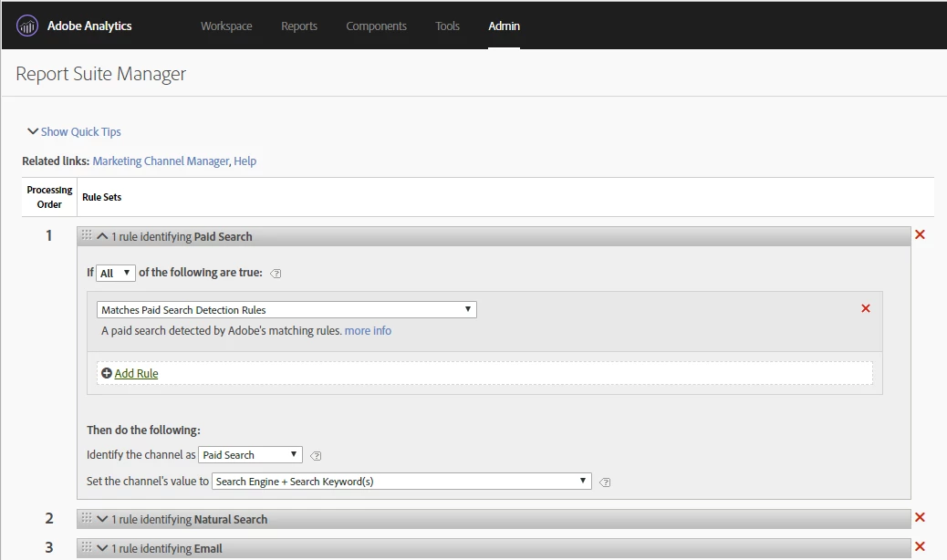Image resolution: width=947 pixels, height=560 pixels.
Task: Click help icon beside 'following are true'
Action: pyautogui.click(x=276, y=274)
